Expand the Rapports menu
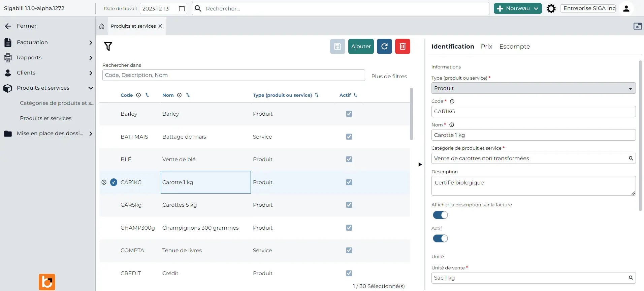Screen dimensions: 644x291 [x=91, y=58]
